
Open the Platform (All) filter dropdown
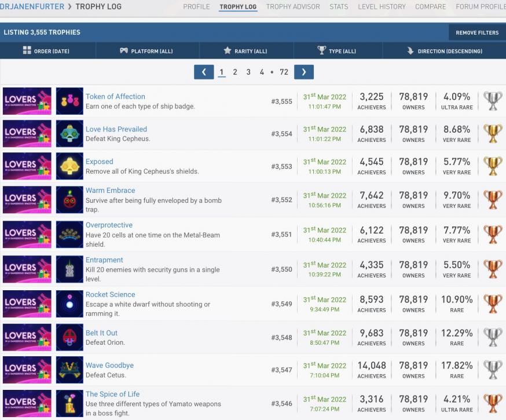[x=146, y=51]
